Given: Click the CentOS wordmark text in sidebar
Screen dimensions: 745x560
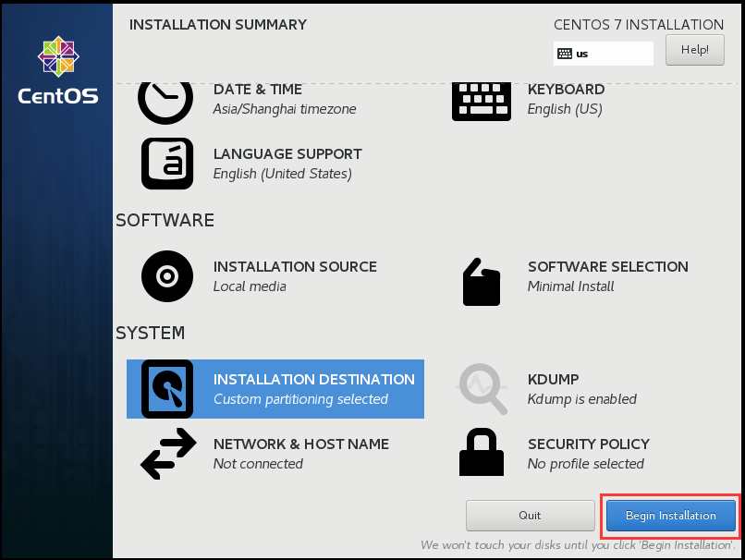Looking at the screenshot, I should click(x=58, y=96).
